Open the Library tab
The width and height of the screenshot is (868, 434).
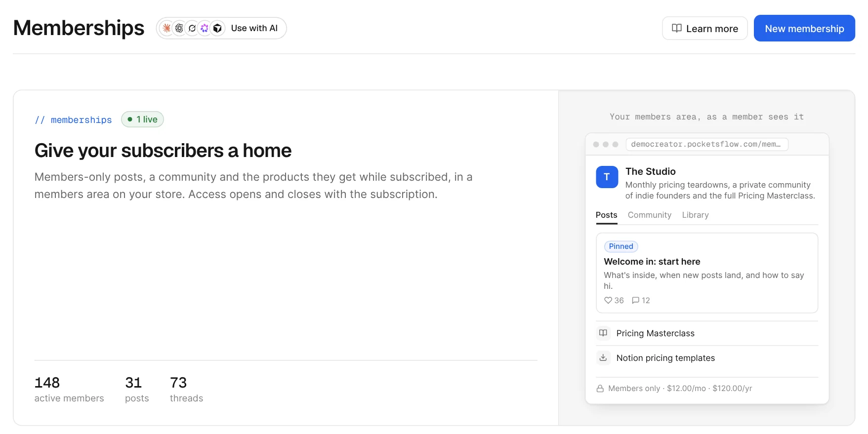696,215
